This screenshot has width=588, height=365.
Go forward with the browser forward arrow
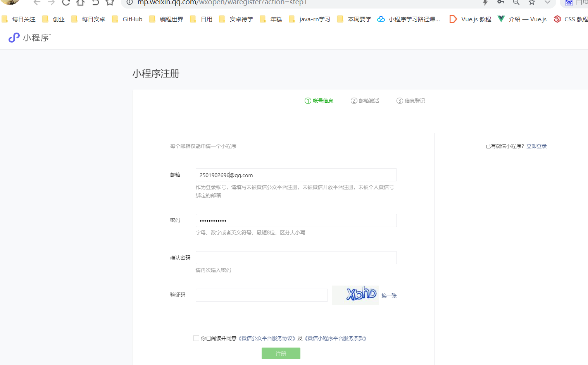[51, 2]
